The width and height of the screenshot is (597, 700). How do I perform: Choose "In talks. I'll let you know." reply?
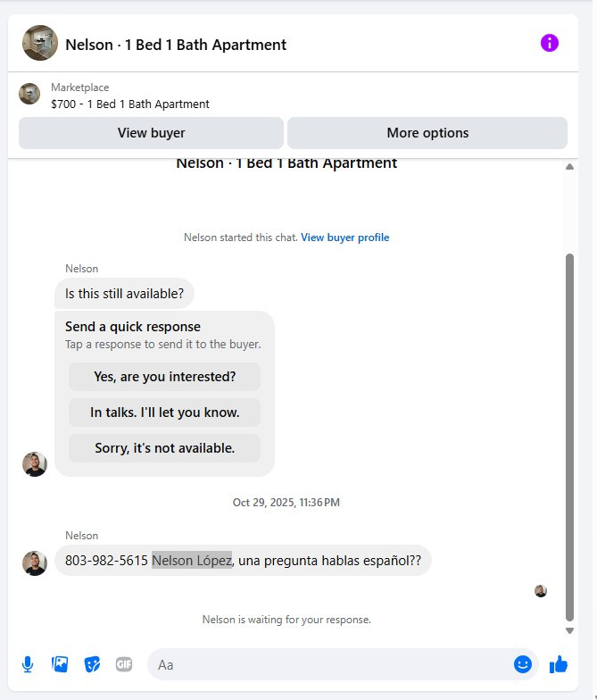click(165, 412)
